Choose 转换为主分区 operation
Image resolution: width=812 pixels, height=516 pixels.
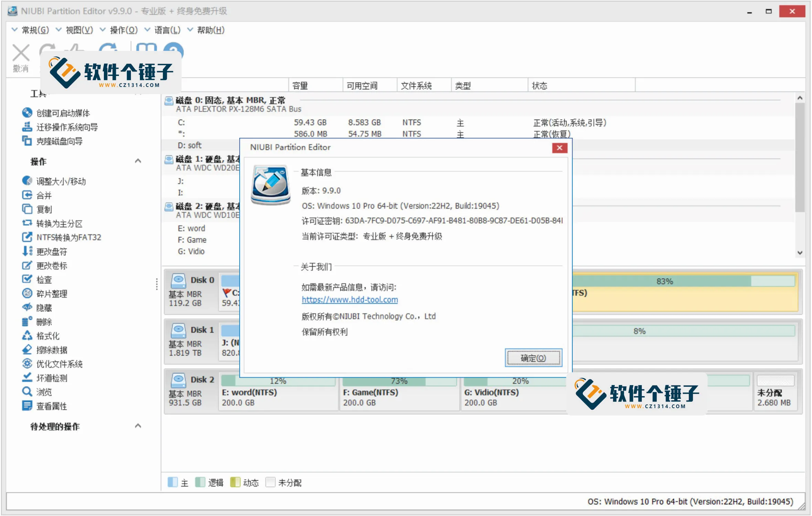(52, 223)
